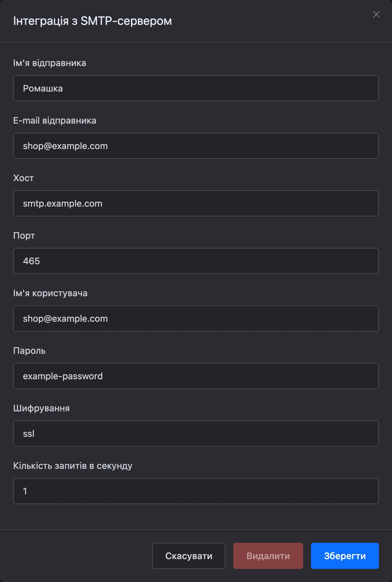Screen dimensions: 392x582
Task: Click the red Видалити button
Action: 268,556
